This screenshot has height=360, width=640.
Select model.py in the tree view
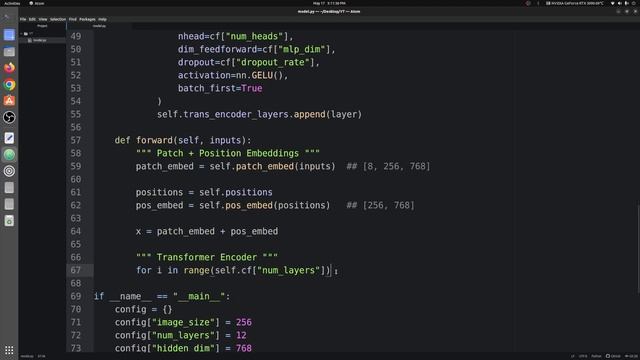40,40
